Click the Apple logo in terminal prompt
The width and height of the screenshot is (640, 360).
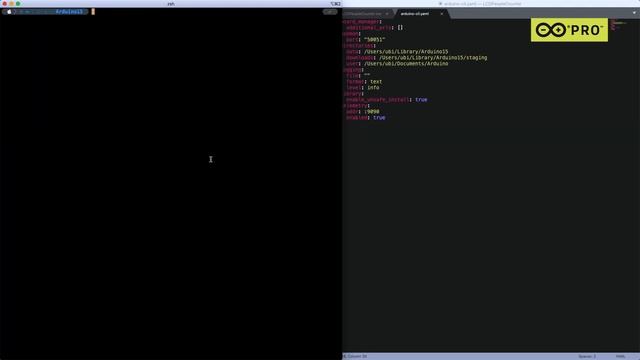(x=9, y=12)
